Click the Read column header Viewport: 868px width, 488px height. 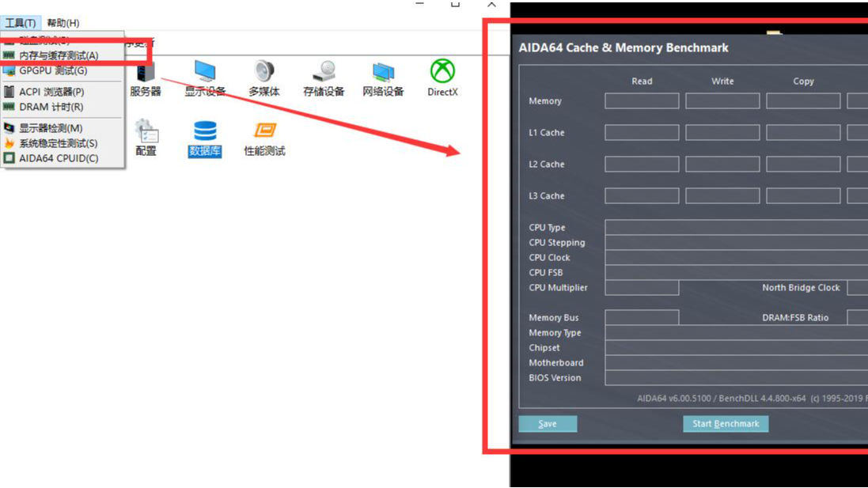point(642,81)
